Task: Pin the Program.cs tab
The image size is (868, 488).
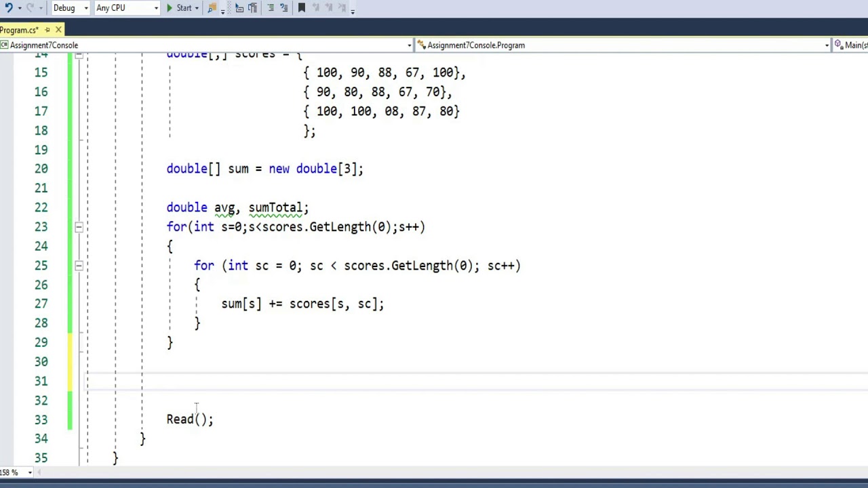Action: [x=47, y=30]
